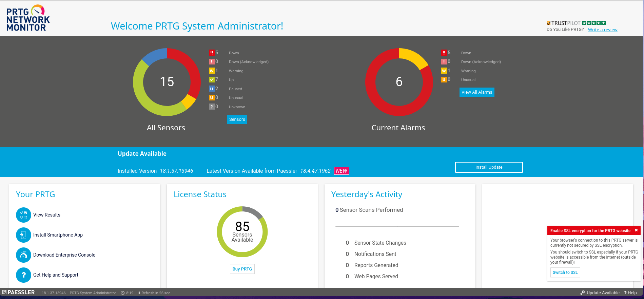Open the Install Smartphone App link
644x299 pixels.
coord(58,235)
